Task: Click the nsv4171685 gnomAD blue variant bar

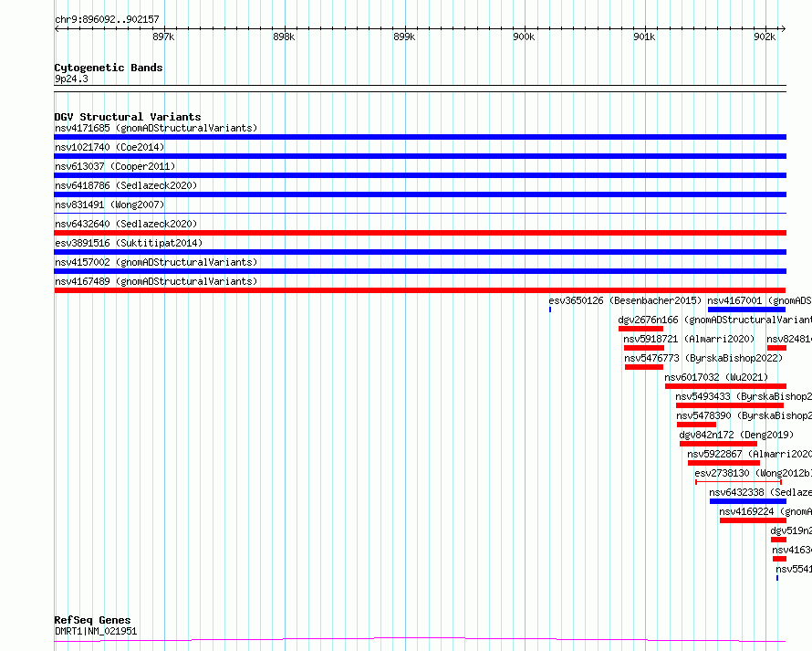Action: coord(420,137)
